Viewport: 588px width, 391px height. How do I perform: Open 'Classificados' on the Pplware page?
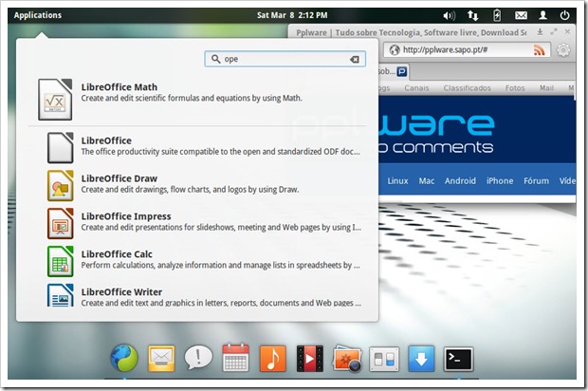tap(467, 88)
